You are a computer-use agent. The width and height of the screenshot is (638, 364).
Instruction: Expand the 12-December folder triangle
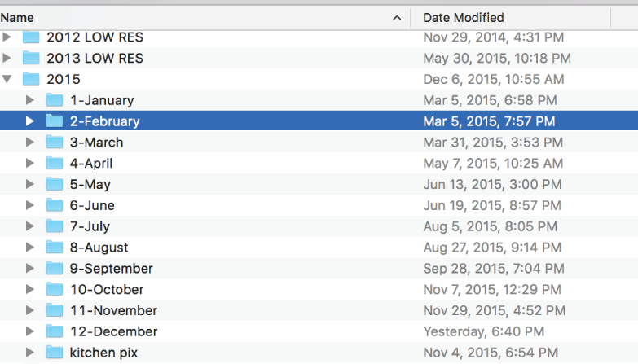tap(29, 331)
